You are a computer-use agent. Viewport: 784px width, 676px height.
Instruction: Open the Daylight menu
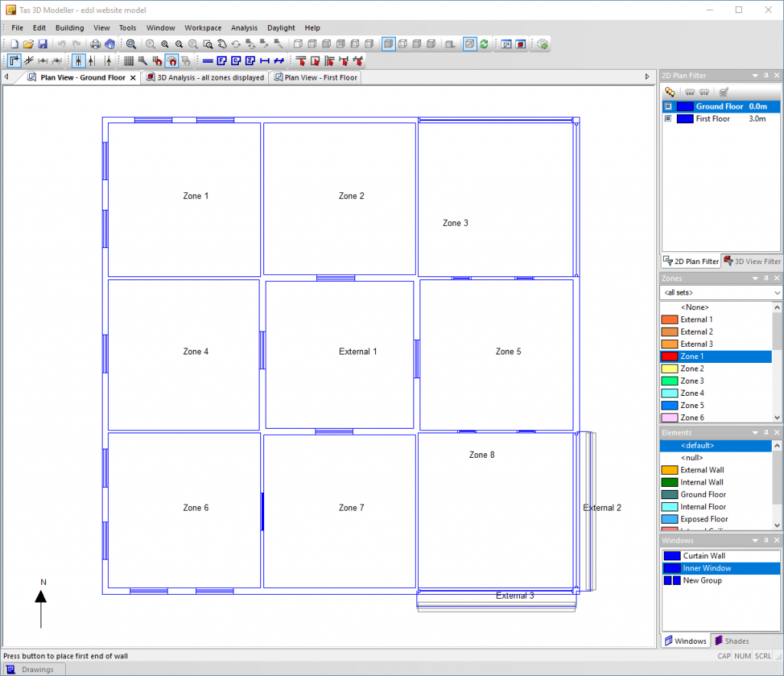click(x=281, y=28)
